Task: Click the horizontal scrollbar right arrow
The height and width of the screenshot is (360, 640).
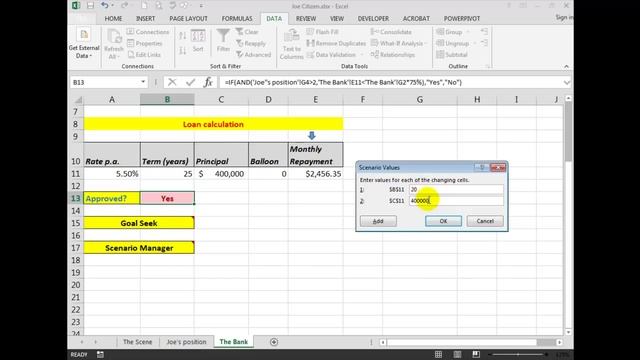Action: point(560,342)
